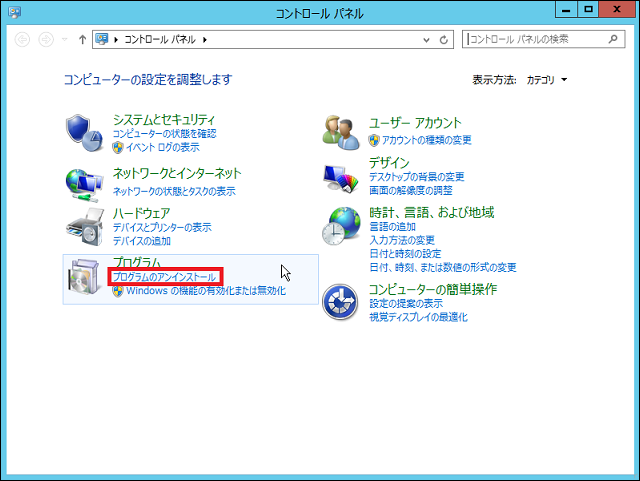Click 日付と時刻の設定 link
This screenshot has height=481, width=640.
point(405,254)
